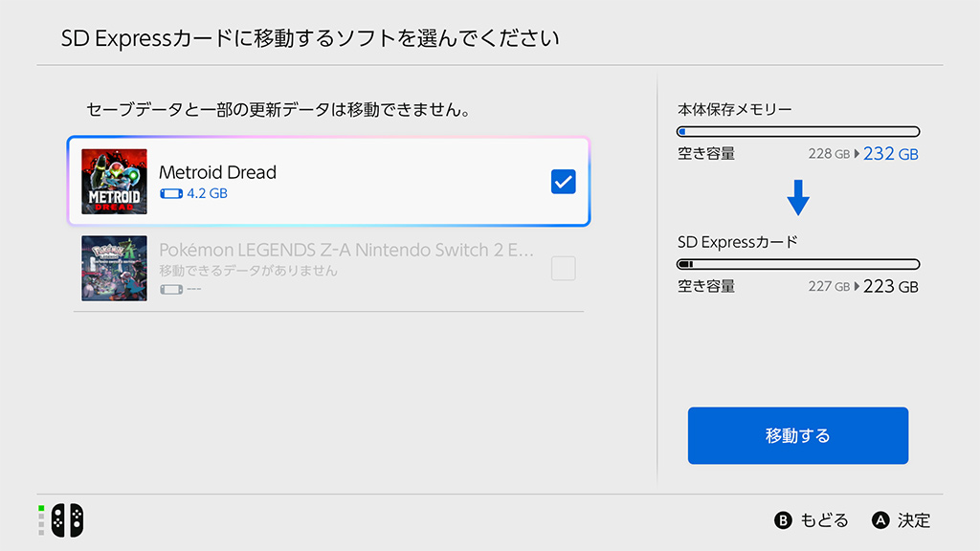The width and height of the screenshot is (980, 551).
Task: Click the console icon under Pokémon LEGENDS
Action: click(x=169, y=289)
